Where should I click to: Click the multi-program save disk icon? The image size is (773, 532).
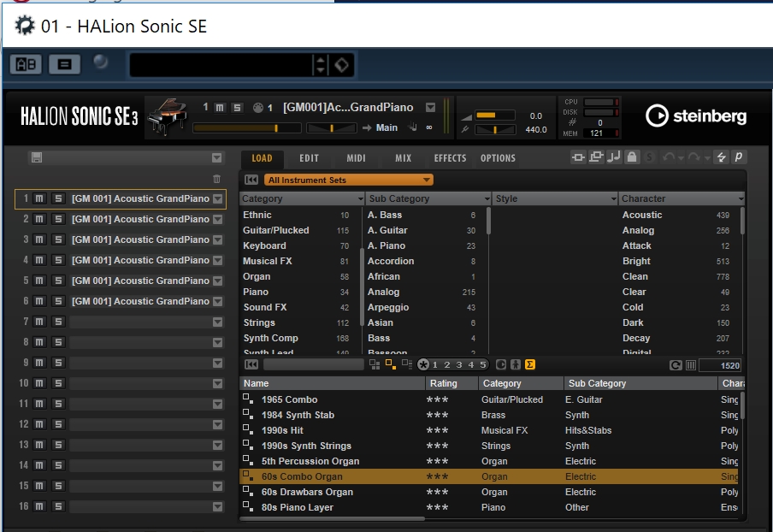pos(37,157)
